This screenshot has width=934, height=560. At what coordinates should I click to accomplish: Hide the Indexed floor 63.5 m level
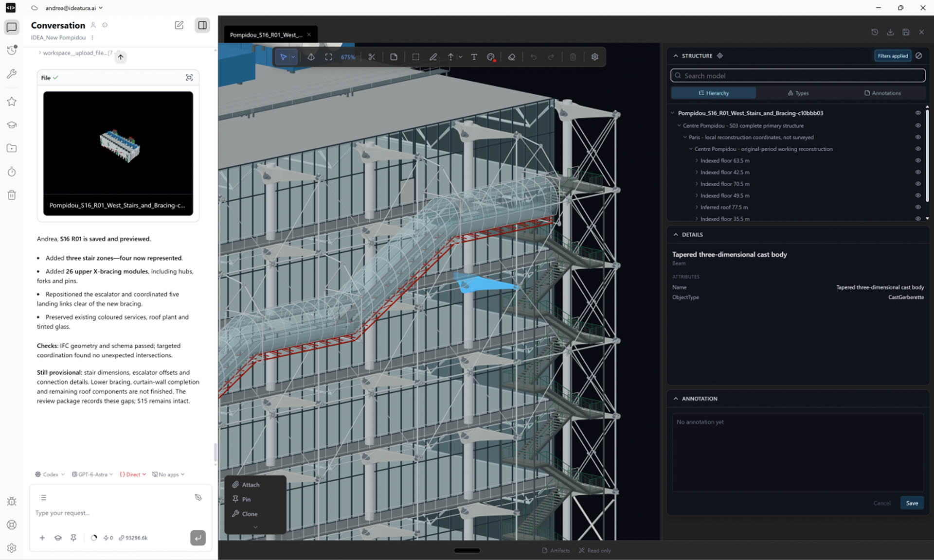(918, 160)
